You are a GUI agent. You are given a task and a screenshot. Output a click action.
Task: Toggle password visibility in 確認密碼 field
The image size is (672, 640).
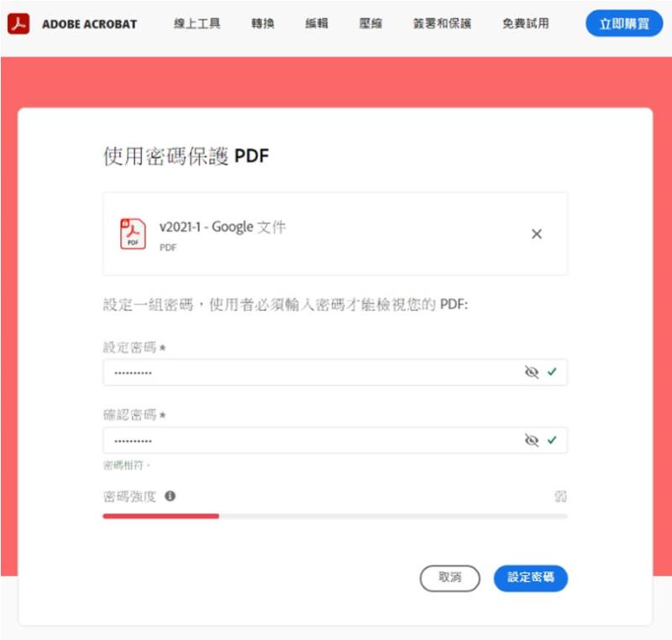pos(532,440)
